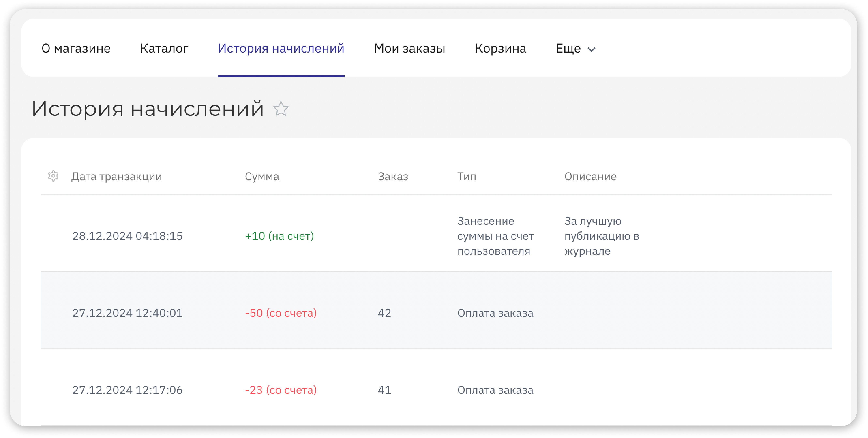Select date 28.12.2024 04:18:15
The width and height of the screenshot is (868, 438).
[x=127, y=236]
